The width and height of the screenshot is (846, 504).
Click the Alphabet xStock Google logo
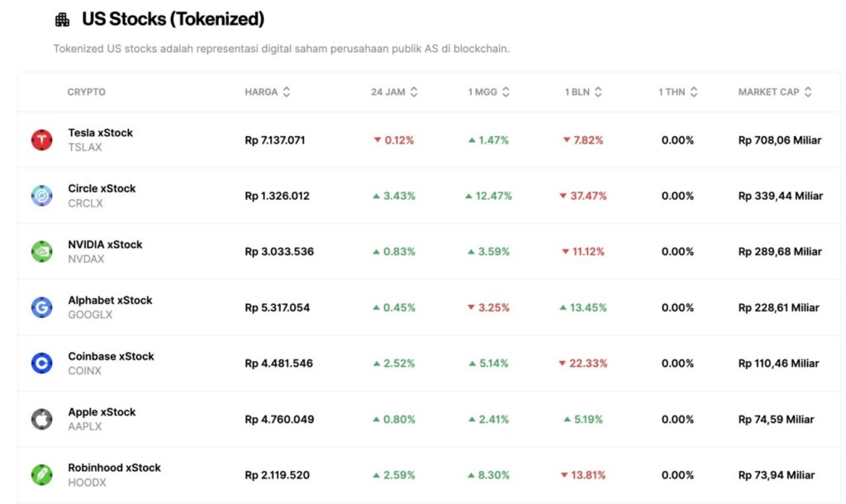[x=41, y=307]
